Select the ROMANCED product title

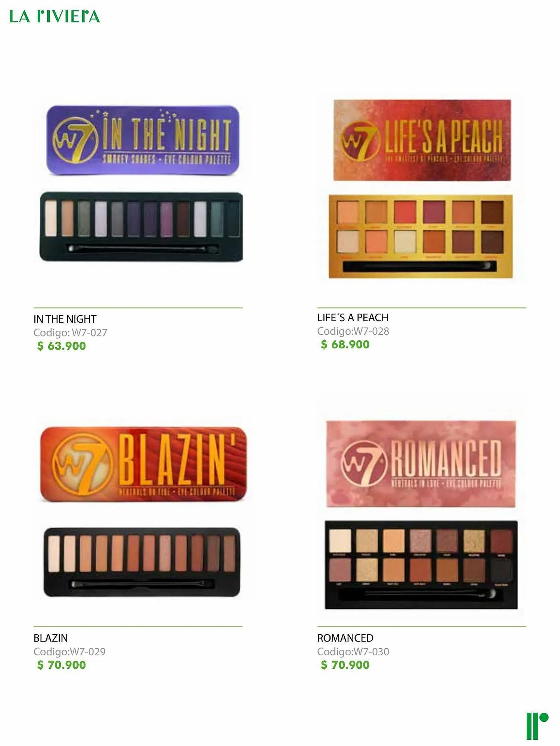345,638
